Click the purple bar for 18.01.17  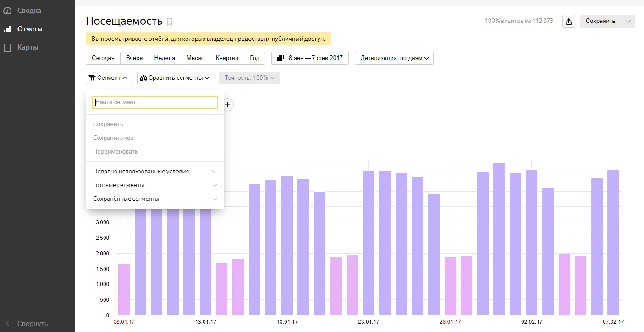[287, 245]
